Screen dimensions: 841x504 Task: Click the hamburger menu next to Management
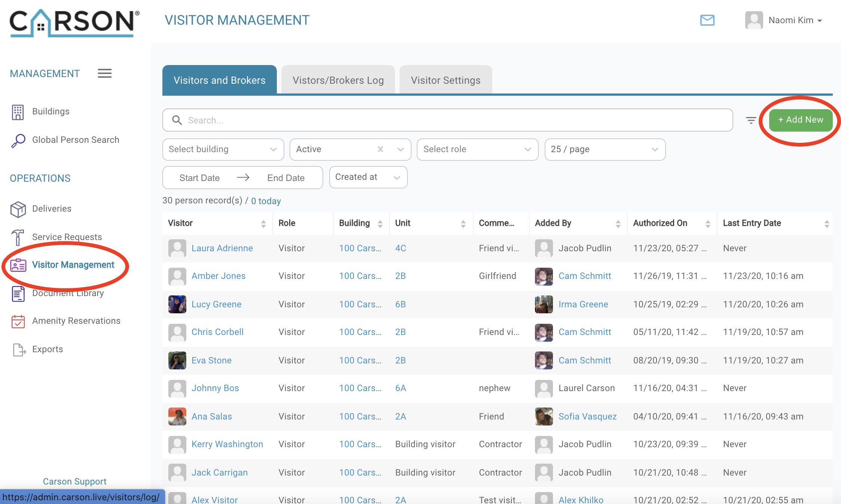pos(104,73)
